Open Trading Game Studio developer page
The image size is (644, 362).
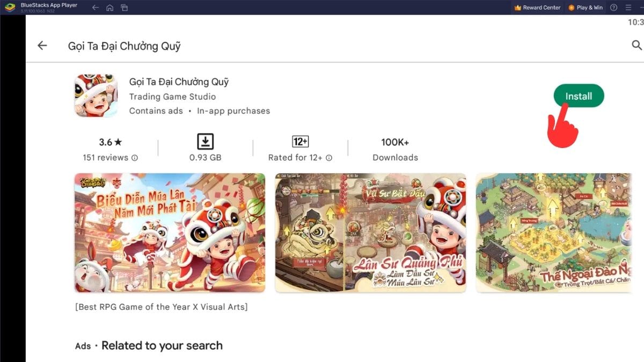pos(173,97)
